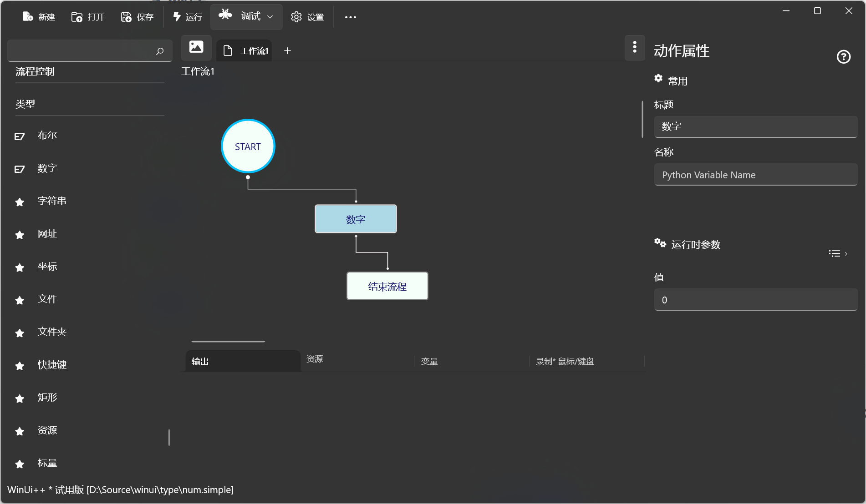866x504 pixels.
Task: Click the image view icon above canvas
Action: pos(196,47)
